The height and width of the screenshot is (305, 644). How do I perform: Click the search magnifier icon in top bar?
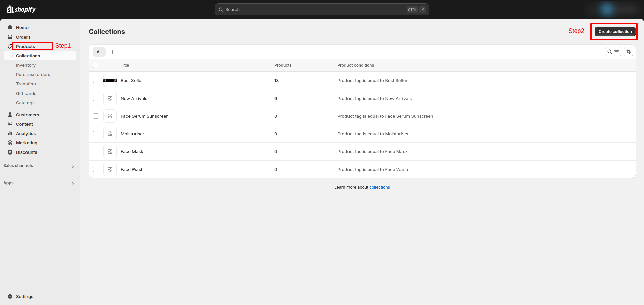pyautogui.click(x=221, y=10)
